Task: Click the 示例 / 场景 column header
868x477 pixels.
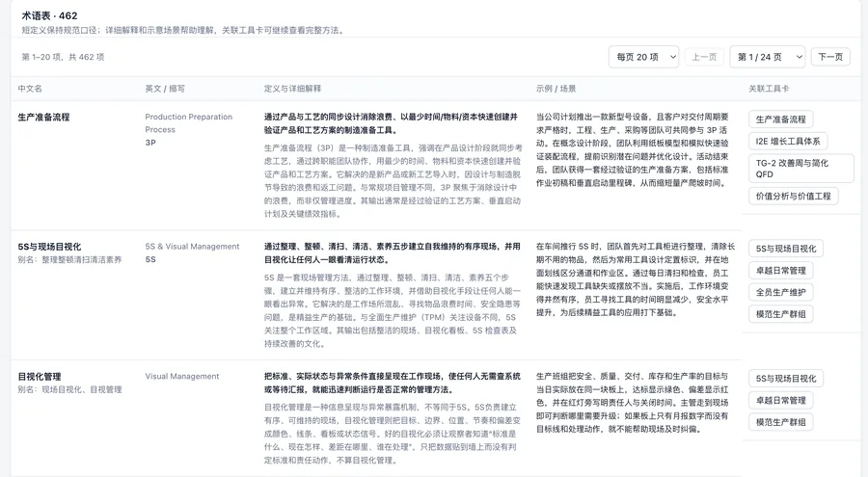Action: click(x=556, y=89)
